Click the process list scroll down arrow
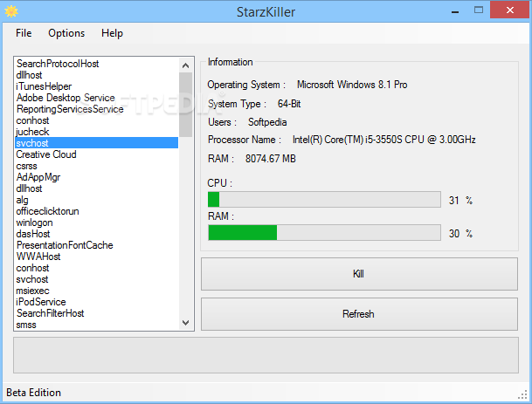 tap(185, 322)
